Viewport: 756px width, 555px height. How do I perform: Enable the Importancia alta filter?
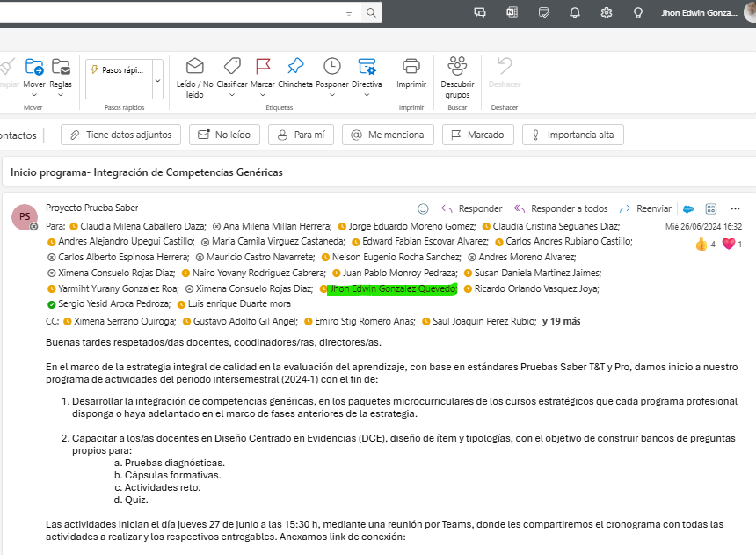point(572,135)
